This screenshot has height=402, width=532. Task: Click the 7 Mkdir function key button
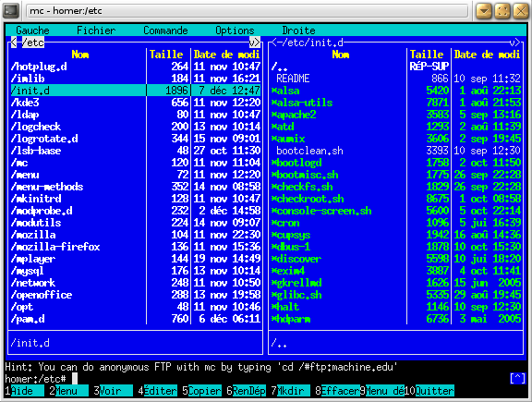(290, 391)
